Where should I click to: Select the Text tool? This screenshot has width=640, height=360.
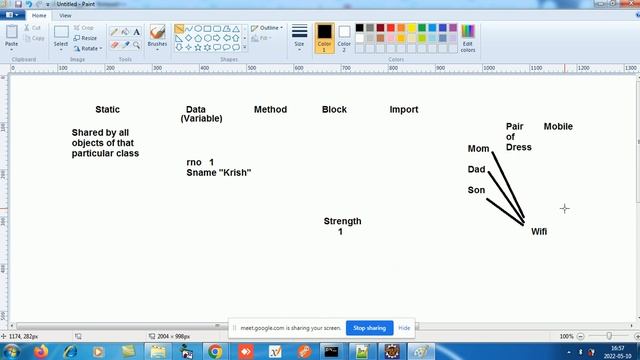pos(136,32)
